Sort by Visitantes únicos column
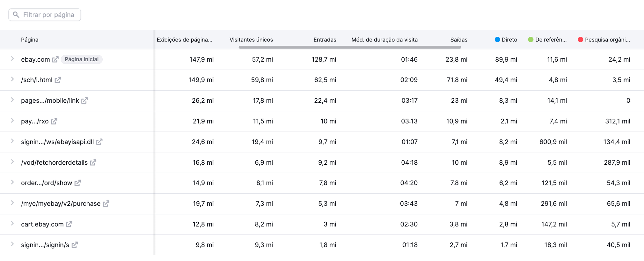Screen dimensions: 644x261 coord(251,40)
